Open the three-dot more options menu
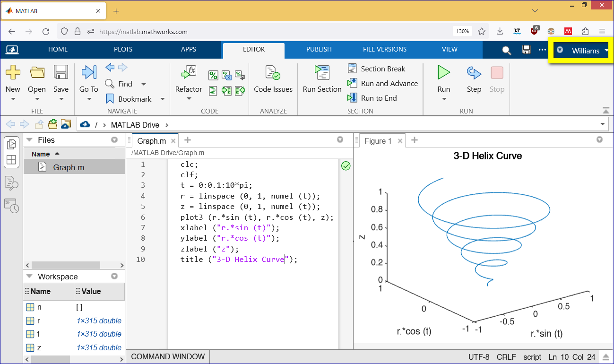 pos(542,50)
